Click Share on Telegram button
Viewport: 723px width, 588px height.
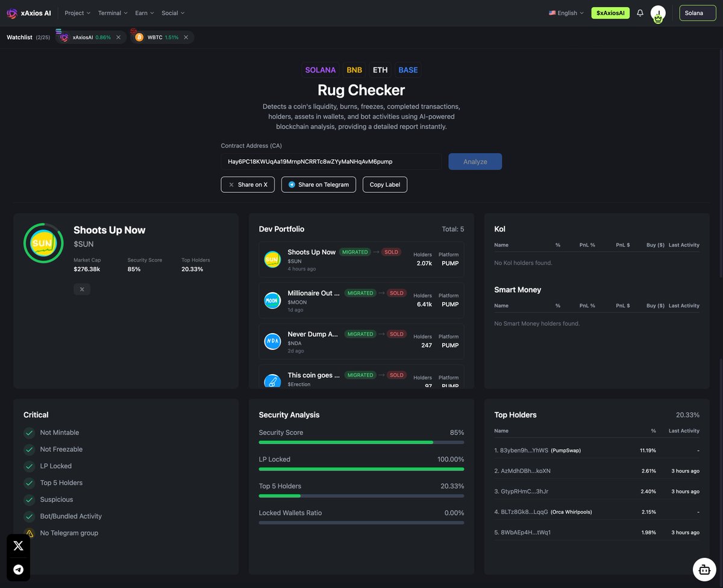[319, 184]
